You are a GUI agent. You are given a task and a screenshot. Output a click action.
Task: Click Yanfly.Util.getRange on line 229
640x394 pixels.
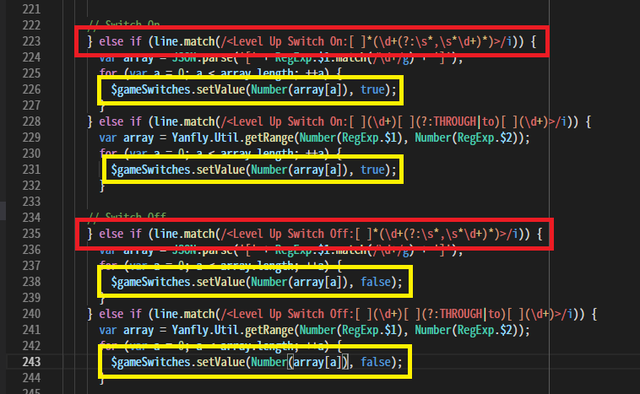pyautogui.click(x=233, y=138)
